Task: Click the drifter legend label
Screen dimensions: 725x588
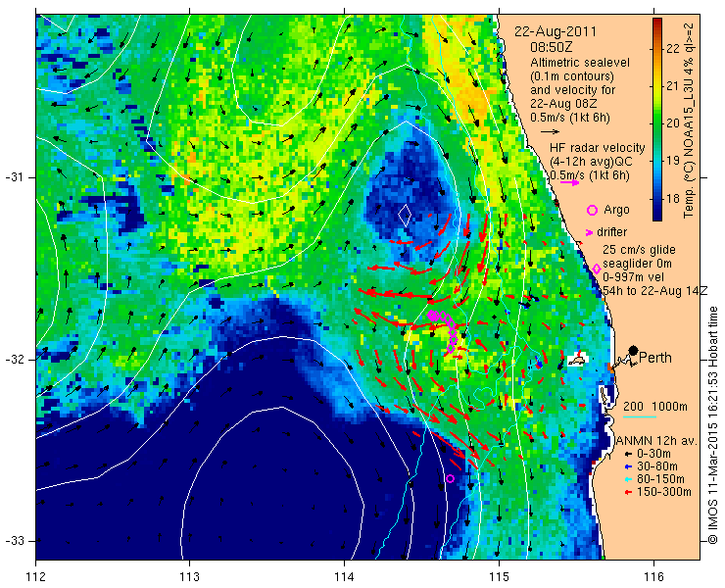Action: click(x=611, y=232)
